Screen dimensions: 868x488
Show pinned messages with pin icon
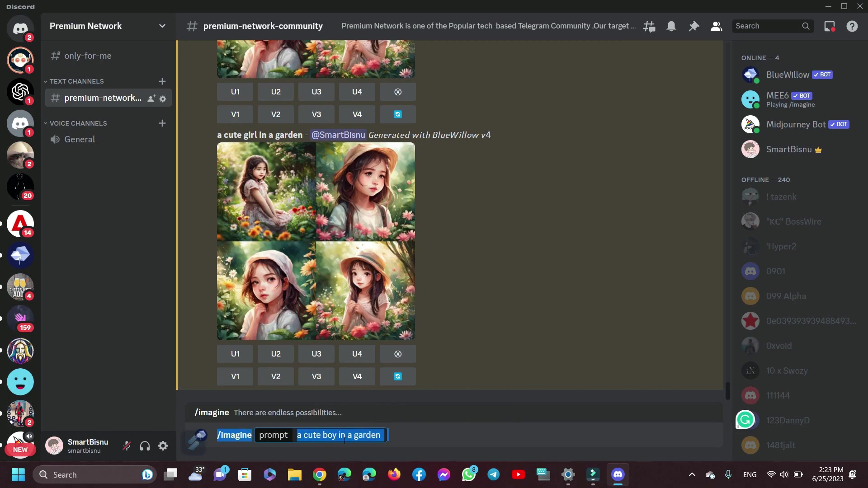click(x=693, y=26)
